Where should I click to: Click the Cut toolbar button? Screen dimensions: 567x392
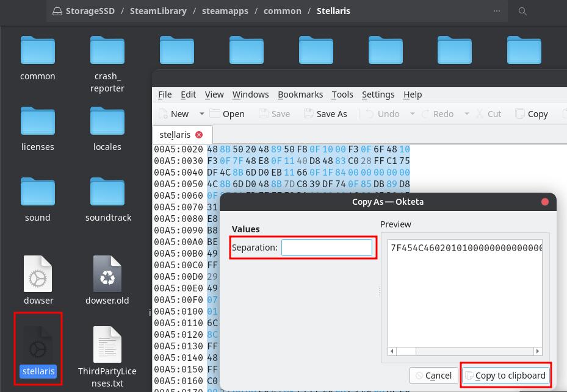pos(488,114)
